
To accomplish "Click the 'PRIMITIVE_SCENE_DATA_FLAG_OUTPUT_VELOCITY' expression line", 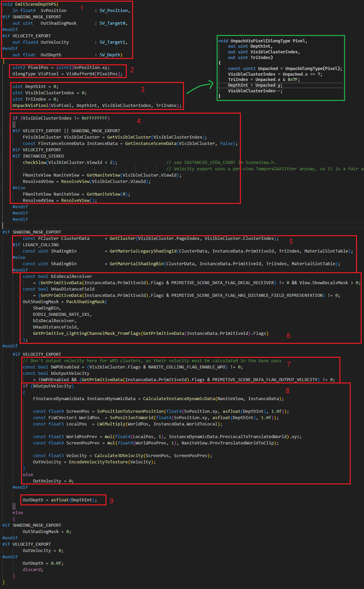I will (184, 380).
